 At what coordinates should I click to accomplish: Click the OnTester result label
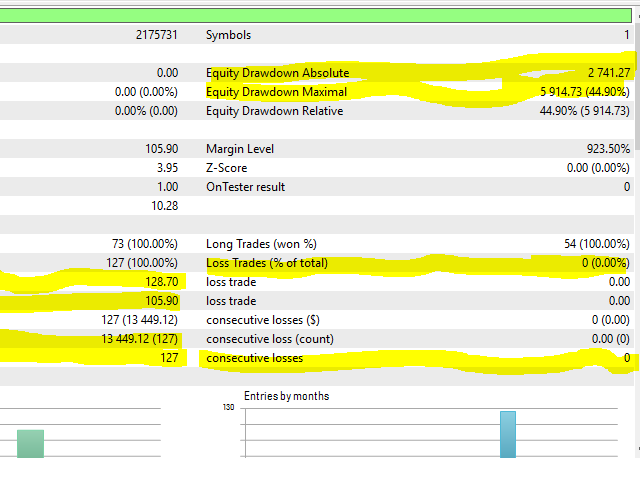[x=245, y=187]
